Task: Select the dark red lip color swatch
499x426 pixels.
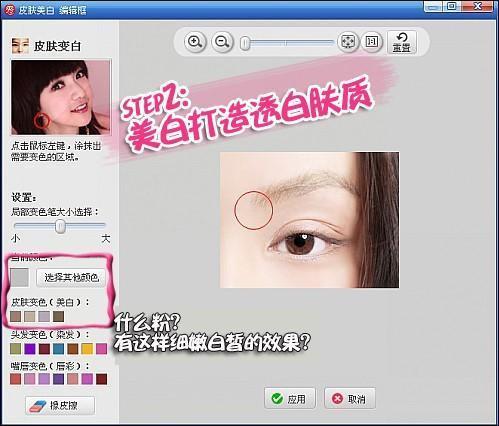Action: 101,379
